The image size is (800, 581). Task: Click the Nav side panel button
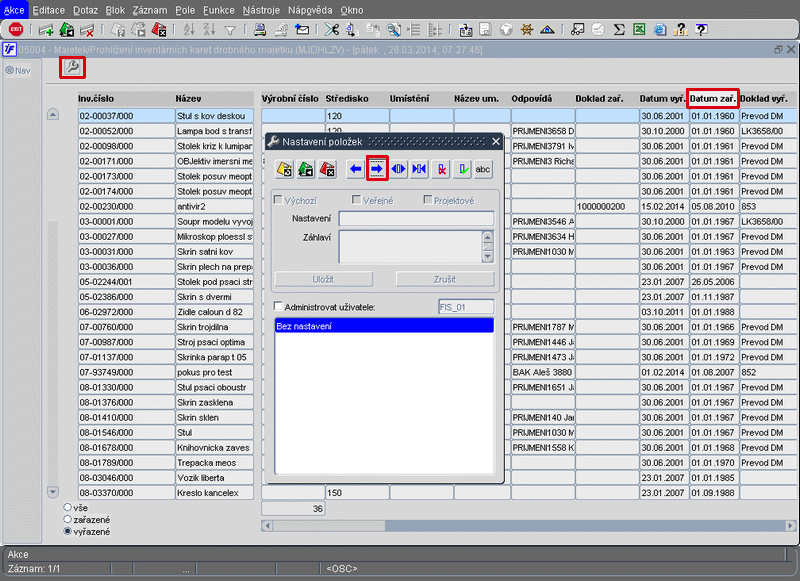(x=18, y=70)
